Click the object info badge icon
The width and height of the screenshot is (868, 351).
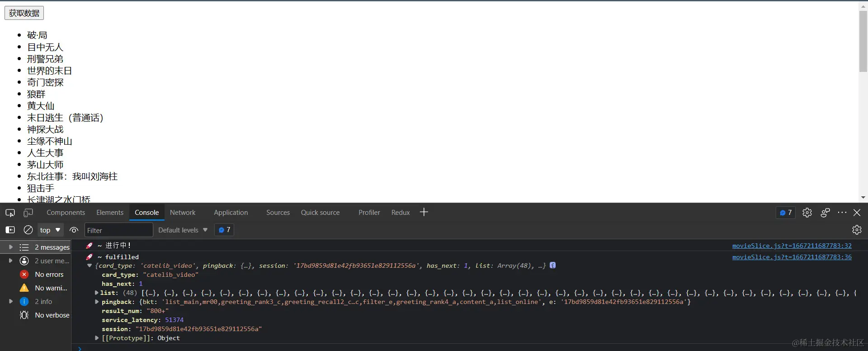552,266
